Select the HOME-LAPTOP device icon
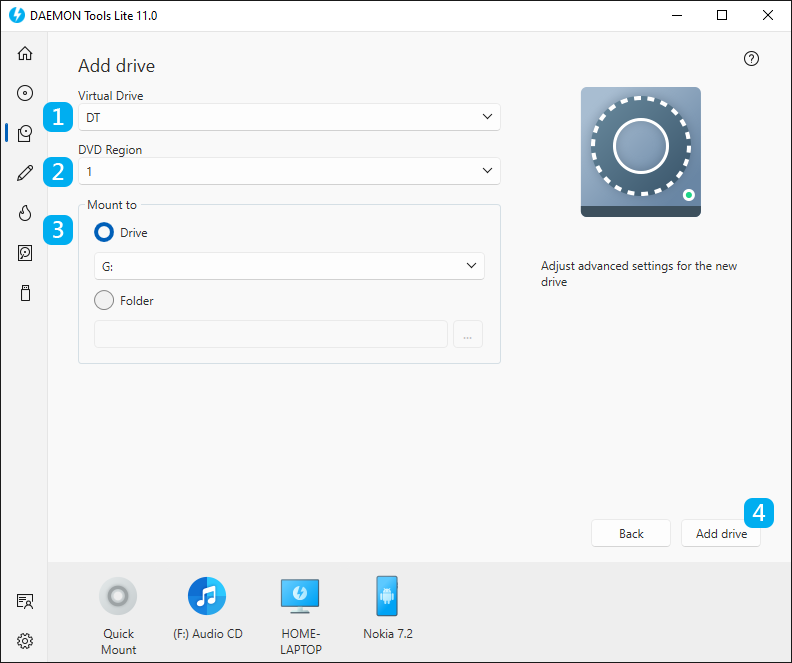The height and width of the screenshot is (663, 792). coord(300,596)
